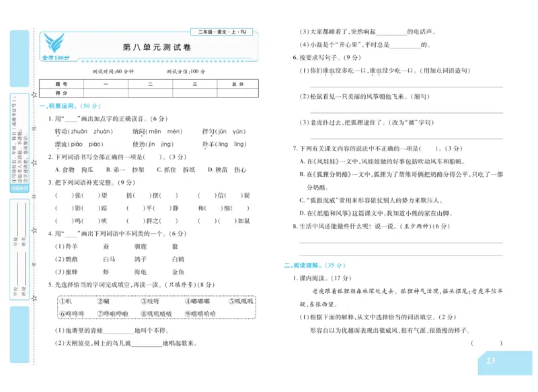538x392 pixels.
Task: Select the 满分100分 badge ribbon
Action: (x=57, y=58)
